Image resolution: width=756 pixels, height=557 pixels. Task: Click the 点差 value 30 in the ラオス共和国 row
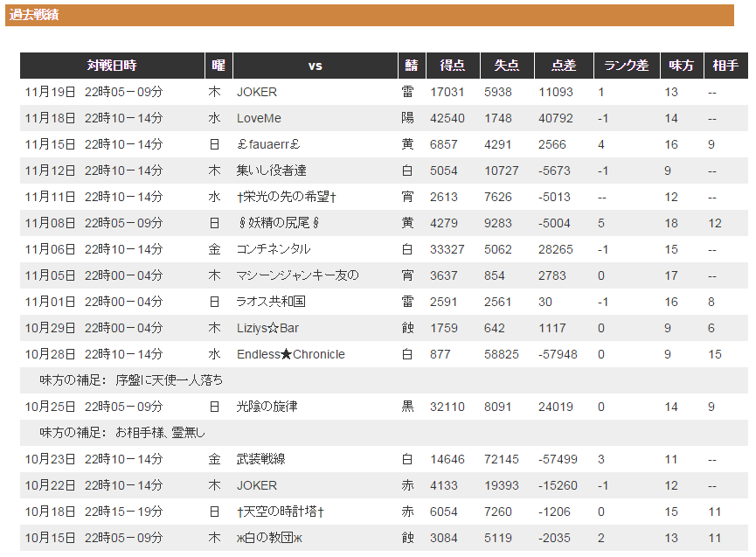tap(545, 302)
